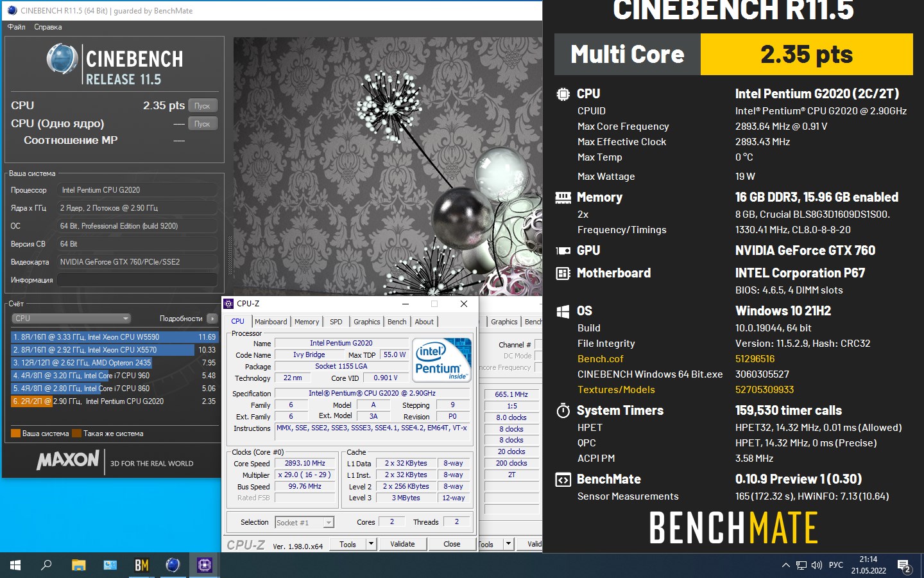Click the Close button in CPU-Z
Image resolution: width=924 pixels, height=578 pixels.
coord(452,544)
